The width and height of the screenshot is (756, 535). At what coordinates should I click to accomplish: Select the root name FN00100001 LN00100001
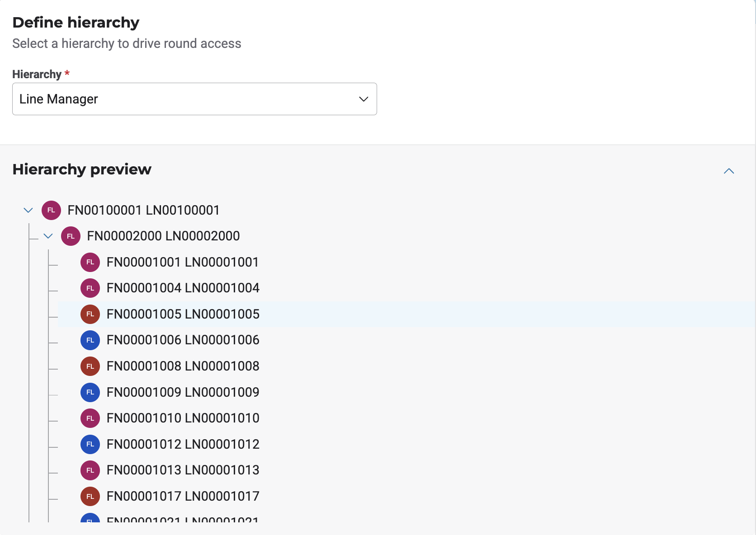point(143,210)
